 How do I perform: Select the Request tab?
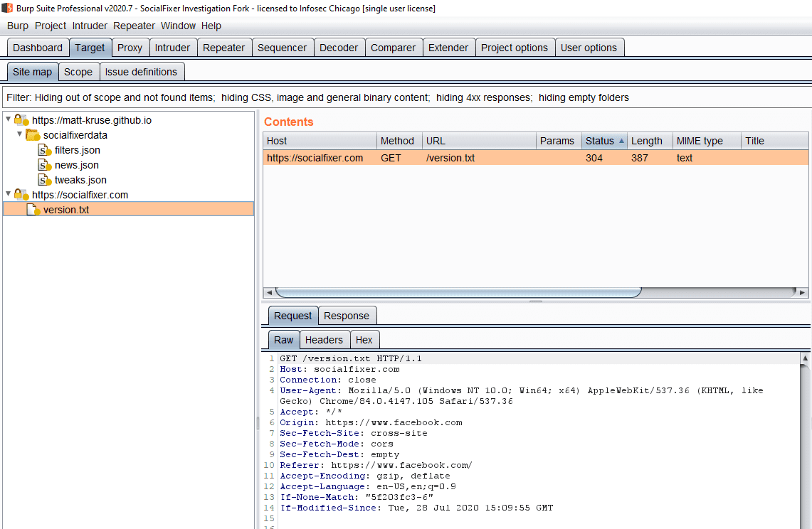tap(292, 316)
